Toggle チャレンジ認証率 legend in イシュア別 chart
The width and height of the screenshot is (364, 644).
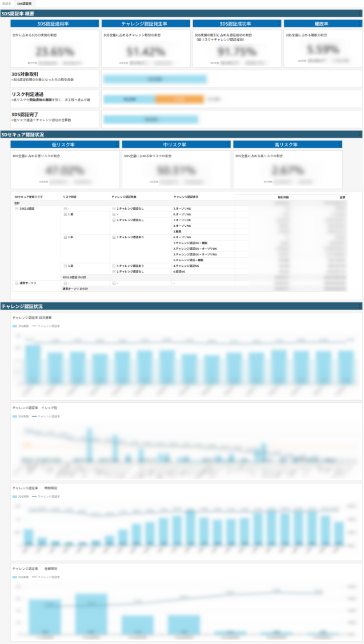[x=46, y=416]
